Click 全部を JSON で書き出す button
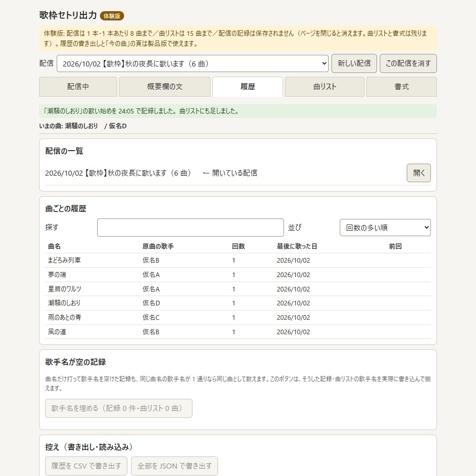Image resolution: width=476 pixels, height=476 pixels. point(175,466)
